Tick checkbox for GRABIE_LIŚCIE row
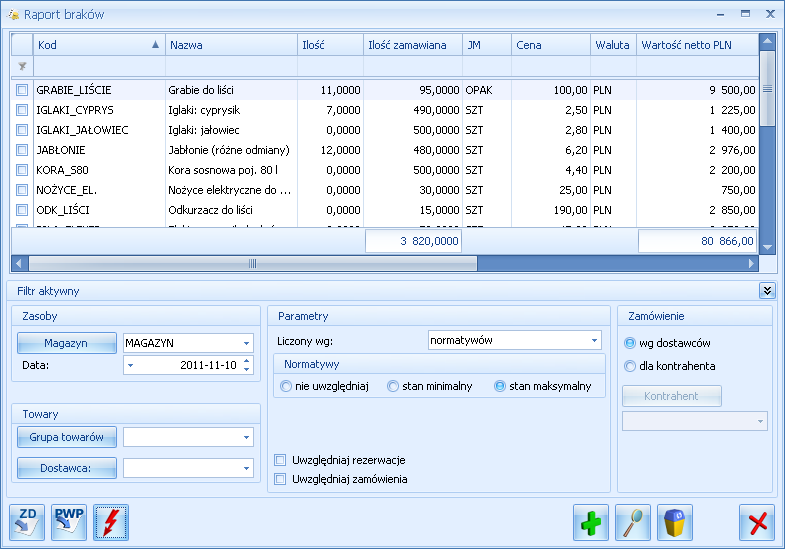This screenshot has width=785, height=549. (22, 90)
